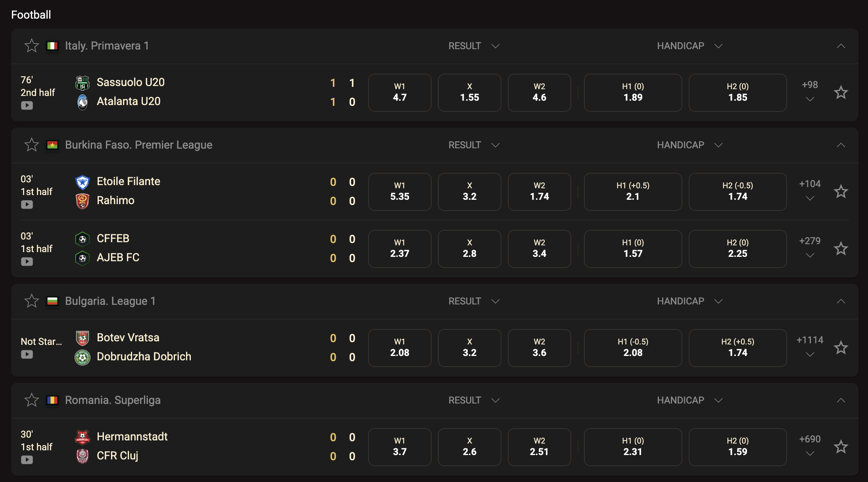This screenshot has width=868, height=482.
Task: Open RESULT market dropdown for Italy Primavera 1
Action: pyautogui.click(x=474, y=46)
